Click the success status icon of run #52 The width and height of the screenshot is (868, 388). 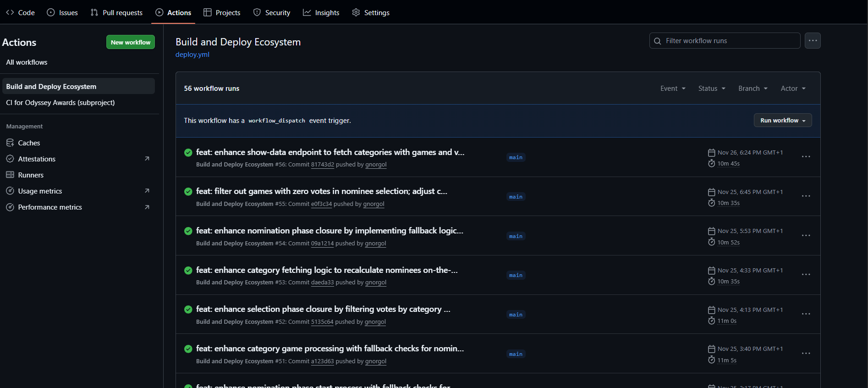(x=188, y=310)
